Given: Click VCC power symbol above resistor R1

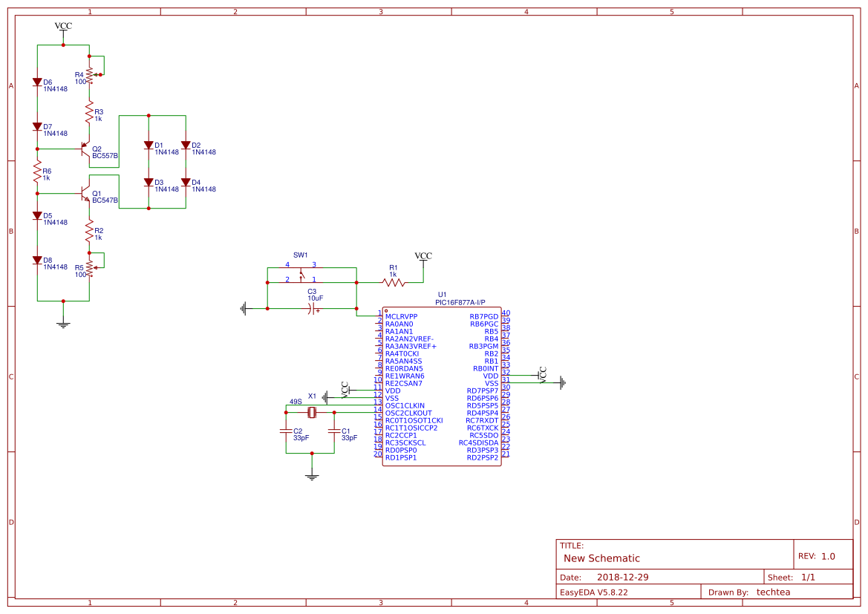Looking at the screenshot, I should 423,258.
